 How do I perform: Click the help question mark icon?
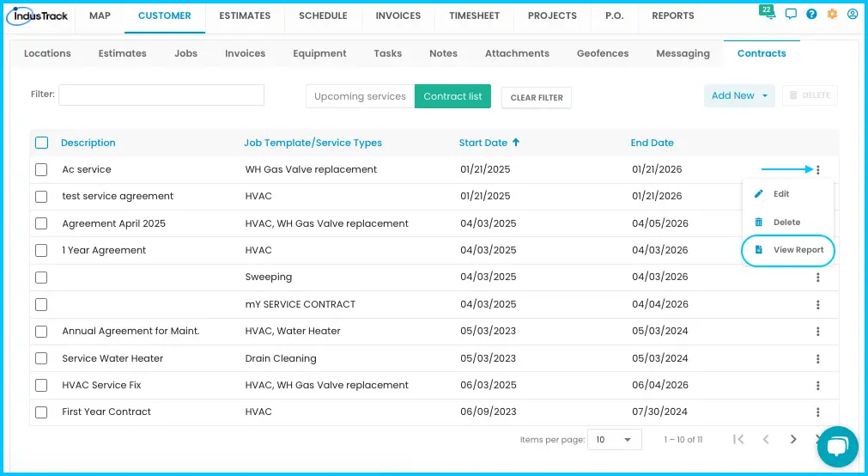tap(811, 15)
